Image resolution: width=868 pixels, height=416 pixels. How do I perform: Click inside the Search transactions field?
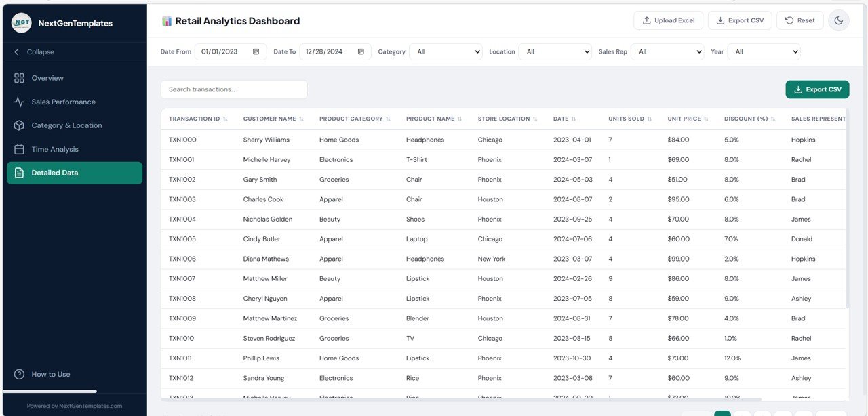pos(233,89)
